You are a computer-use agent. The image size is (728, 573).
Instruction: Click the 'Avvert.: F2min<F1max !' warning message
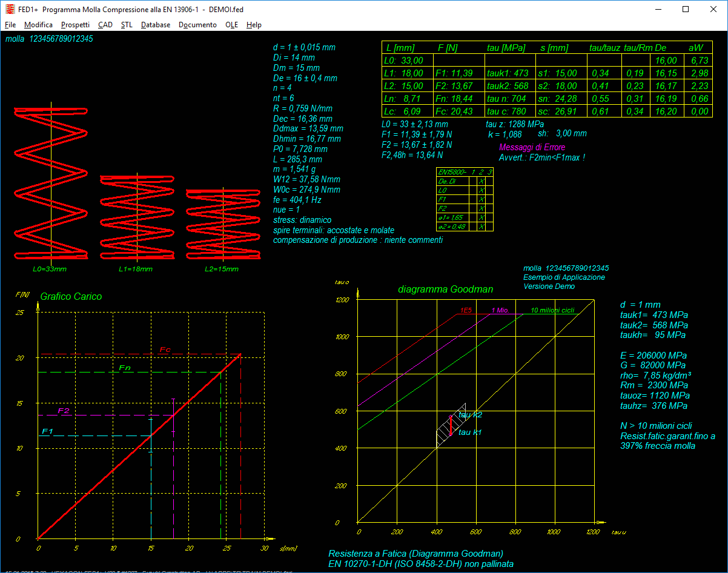[541, 157]
